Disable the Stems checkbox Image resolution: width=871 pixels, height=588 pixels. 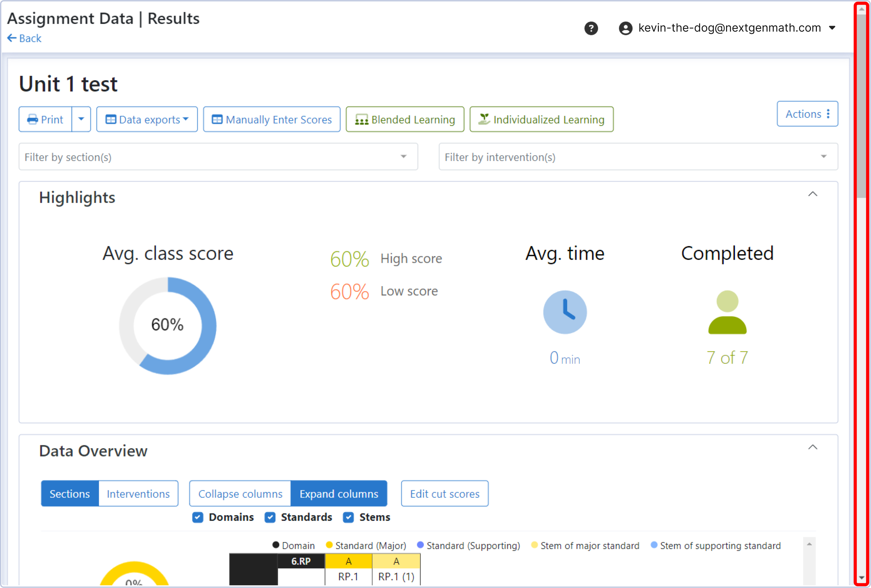point(348,518)
